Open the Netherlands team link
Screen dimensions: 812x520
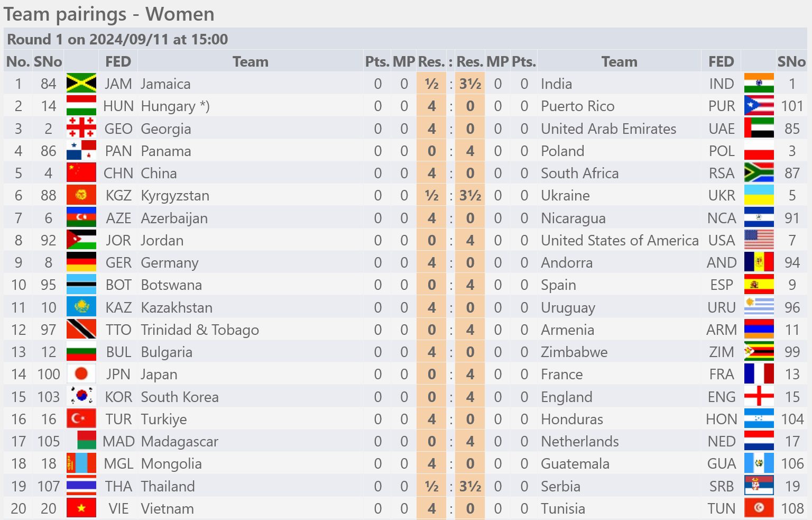(580, 441)
